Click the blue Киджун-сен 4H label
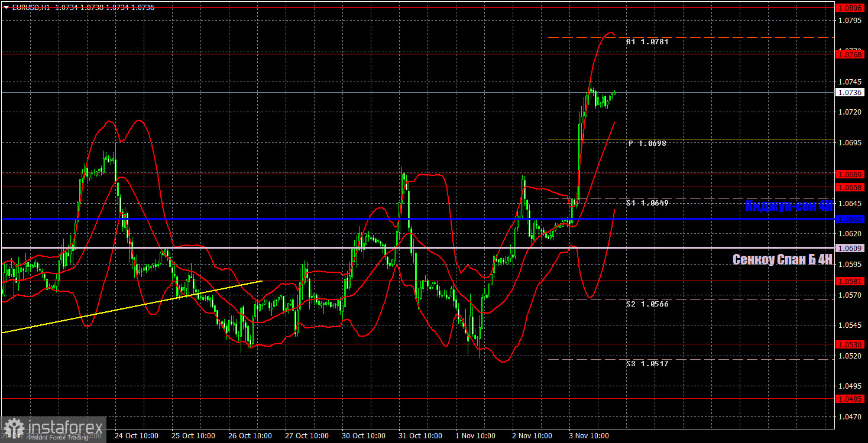 click(x=789, y=206)
